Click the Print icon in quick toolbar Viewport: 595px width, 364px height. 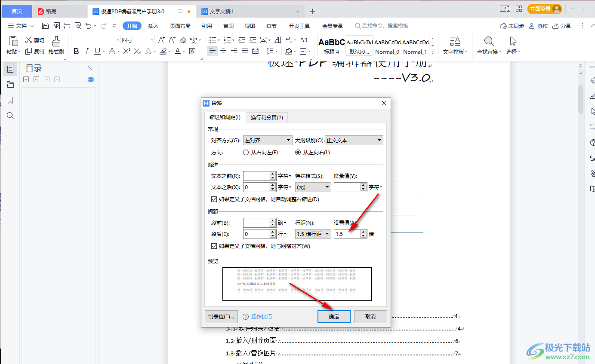67,26
